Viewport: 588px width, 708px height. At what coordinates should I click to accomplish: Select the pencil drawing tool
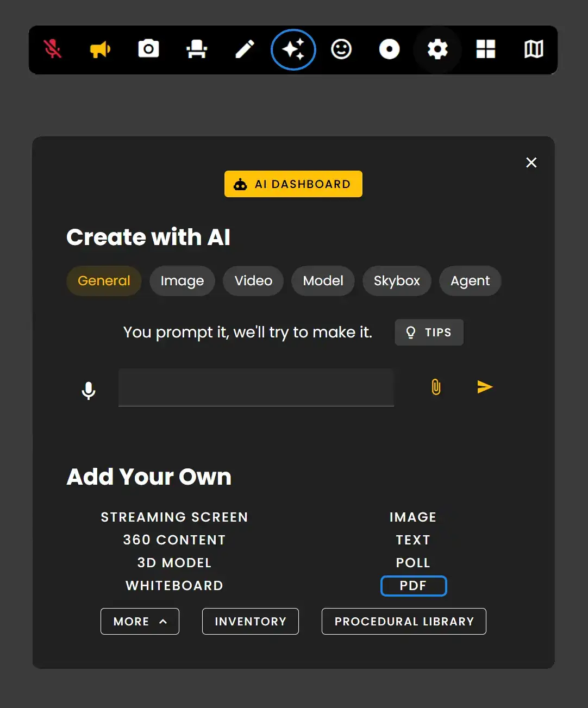click(x=245, y=49)
